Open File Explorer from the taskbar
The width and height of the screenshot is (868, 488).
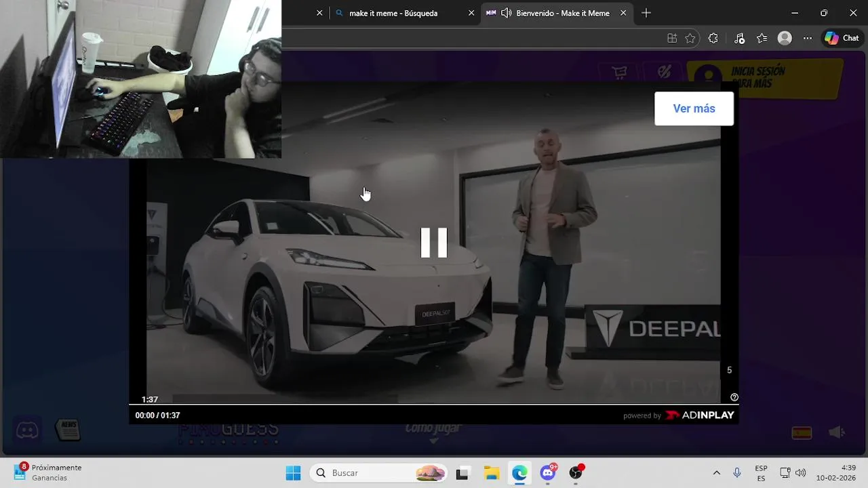tap(491, 473)
